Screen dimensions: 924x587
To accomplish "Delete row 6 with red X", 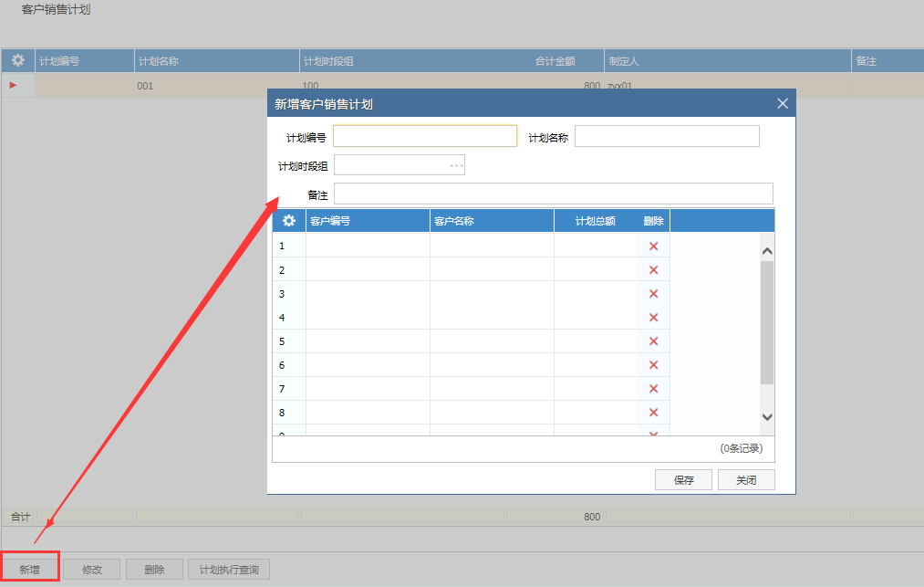I will point(653,364).
